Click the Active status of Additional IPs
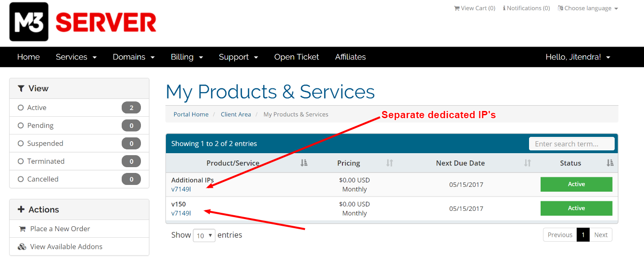The width and height of the screenshot is (644, 269). [576, 184]
